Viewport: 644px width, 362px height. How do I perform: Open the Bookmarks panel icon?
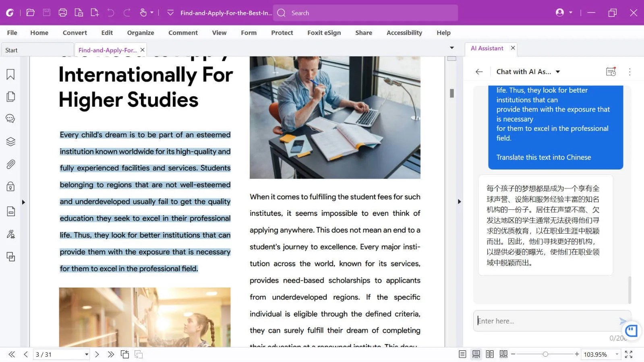click(x=10, y=74)
